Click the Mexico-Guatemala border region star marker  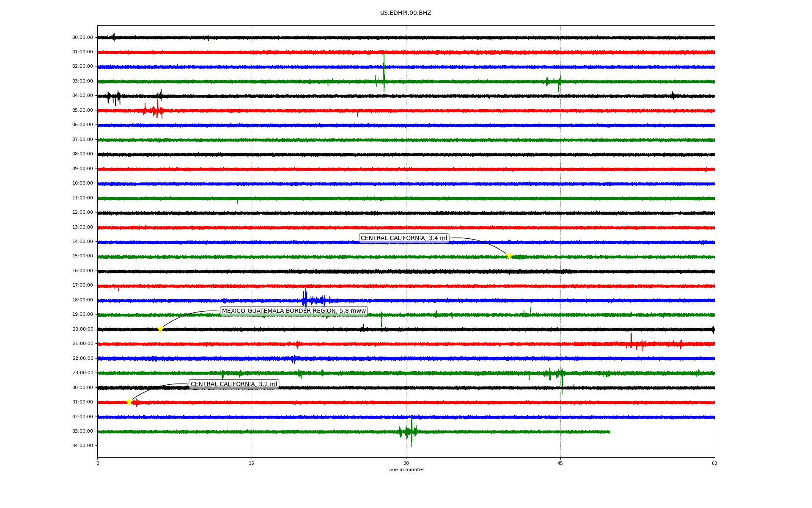click(160, 329)
